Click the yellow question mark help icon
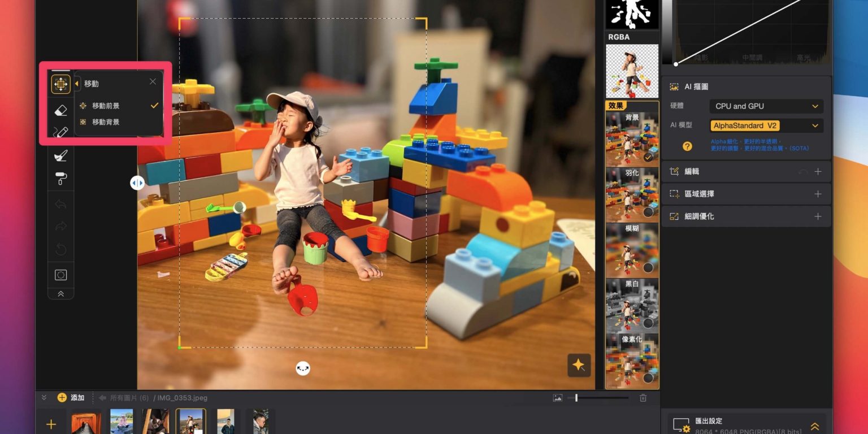The image size is (868, 434). (x=687, y=146)
